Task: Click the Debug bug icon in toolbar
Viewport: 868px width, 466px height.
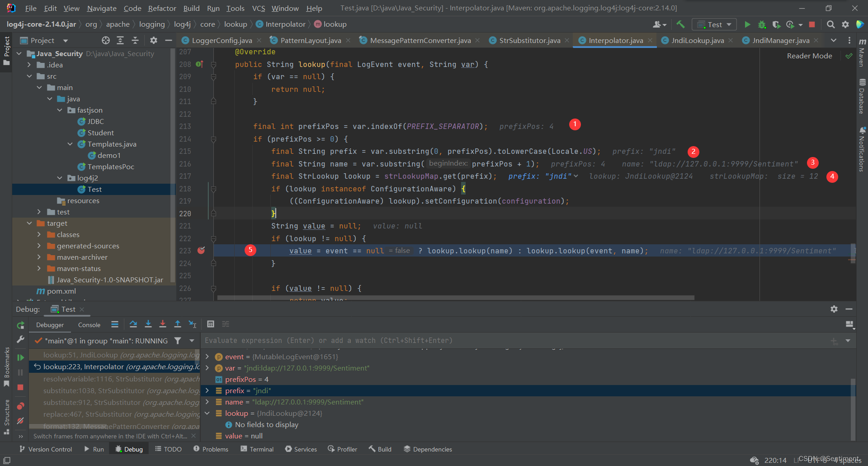Action: (762, 24)
